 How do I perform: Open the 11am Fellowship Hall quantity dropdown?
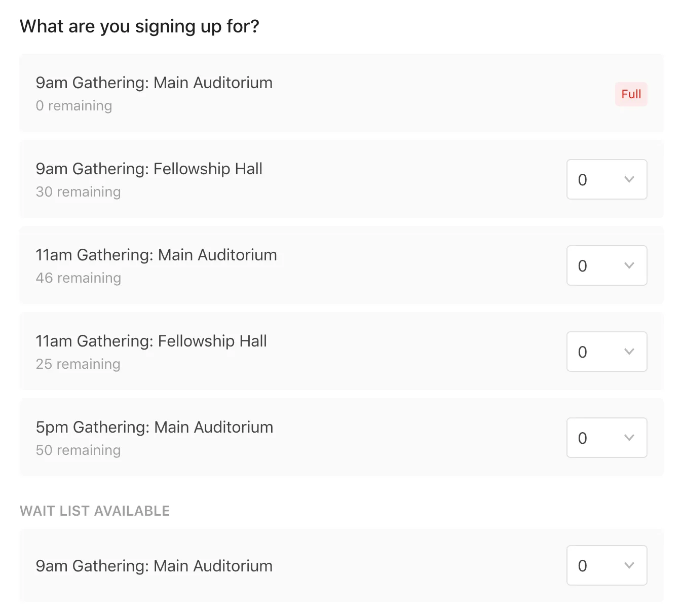[606, 352]
